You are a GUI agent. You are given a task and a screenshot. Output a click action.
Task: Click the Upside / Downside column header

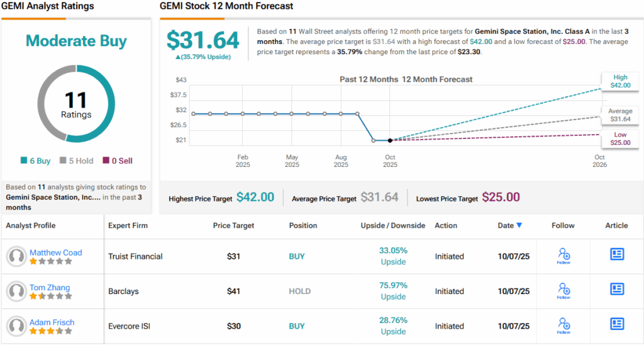pos(393,225)
